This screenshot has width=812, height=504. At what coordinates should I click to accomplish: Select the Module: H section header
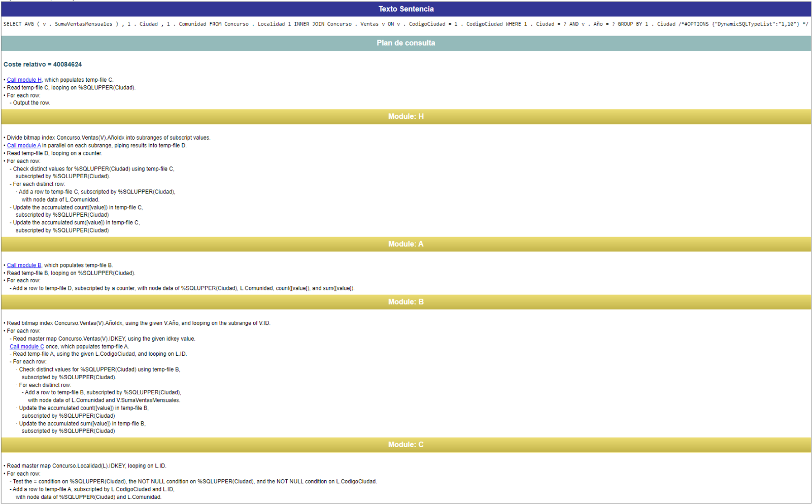(x=405, y=117)
